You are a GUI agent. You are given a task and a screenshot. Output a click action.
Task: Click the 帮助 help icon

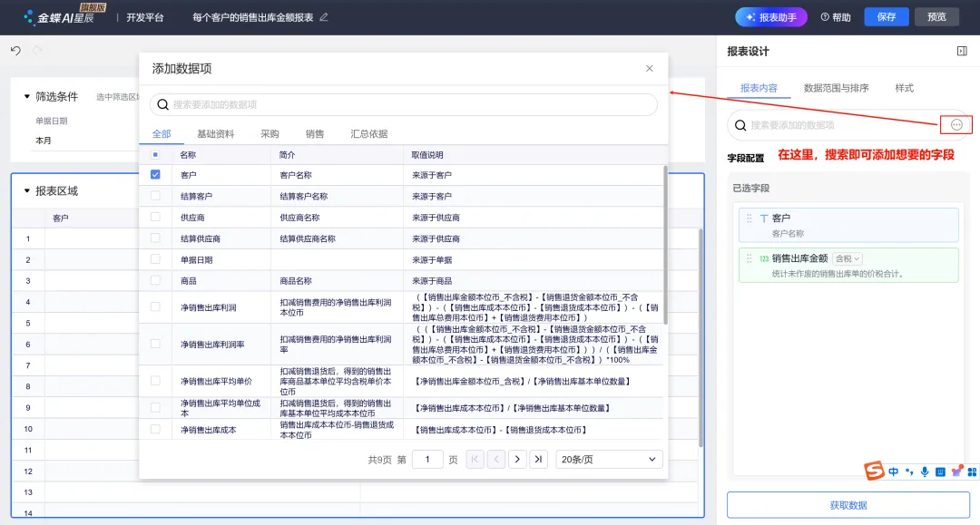[824, 17]
